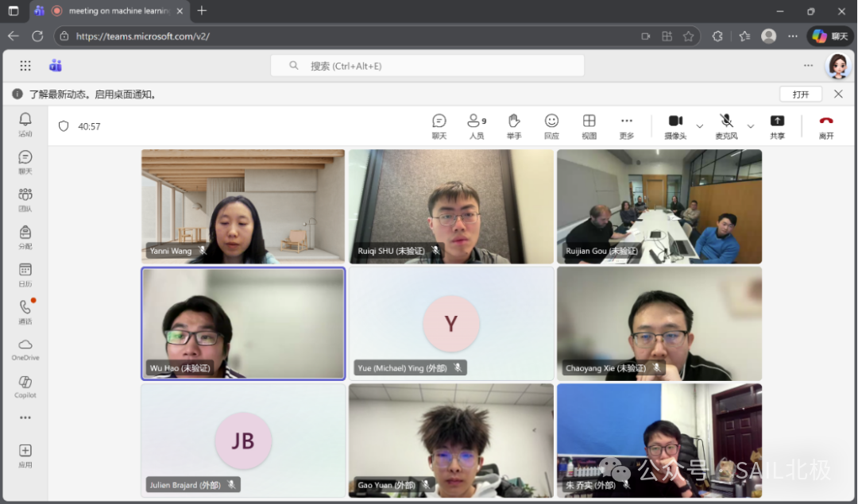This screenshot has height=504, width=858.
Task: Raise hand (举手) in meeting
Action: 514,126
